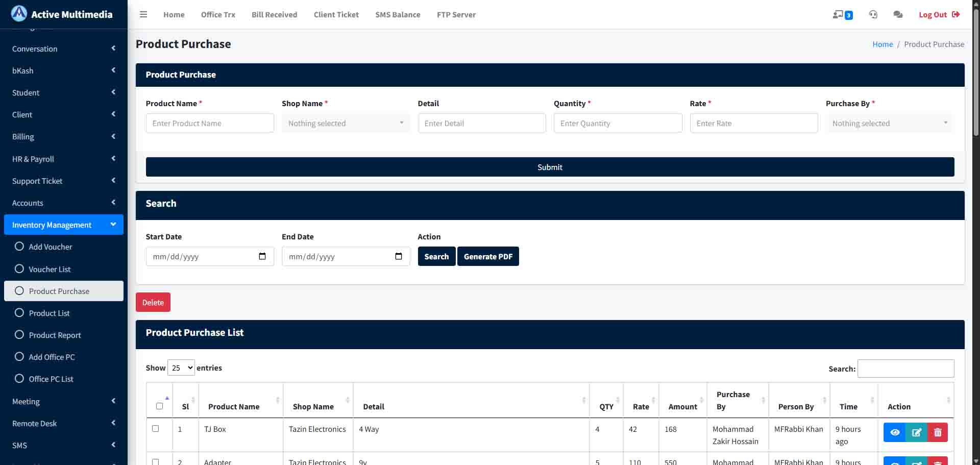Image resolution: width=980 pixels, height=465 pixels.
Task: Sort by QTY column arrows
Action: click(x=618, y=400)
